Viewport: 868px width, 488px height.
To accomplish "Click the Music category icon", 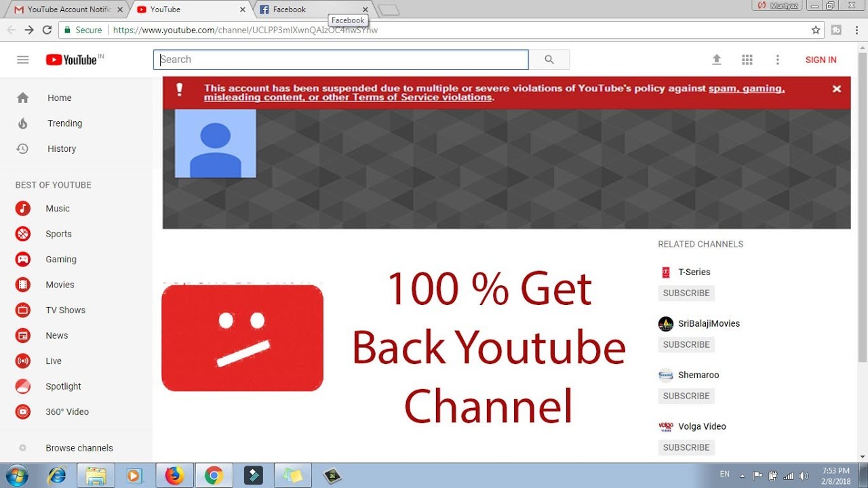I will (23, 209).
